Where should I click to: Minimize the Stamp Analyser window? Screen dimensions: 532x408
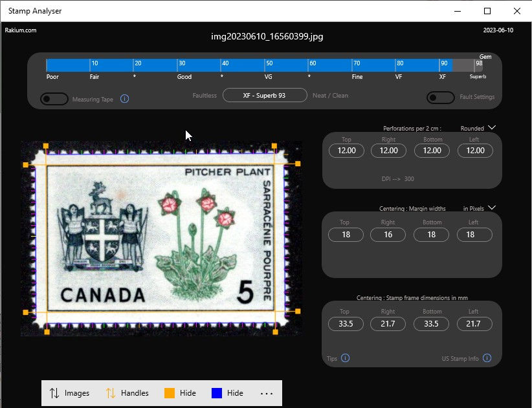458,11
